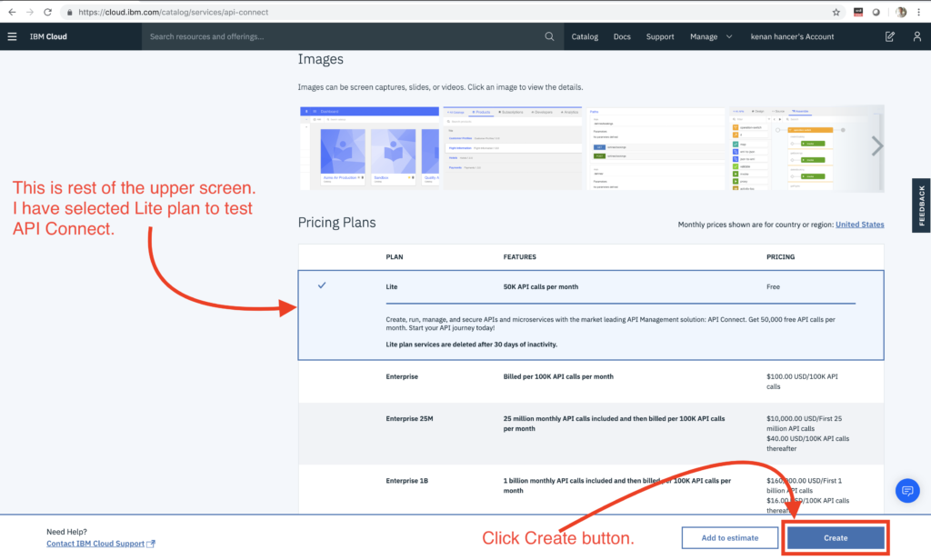The height and width of the screenshot is (560, 931).
Task: Click '$100.00 USD/100K API calls' price
Action: 802,381
